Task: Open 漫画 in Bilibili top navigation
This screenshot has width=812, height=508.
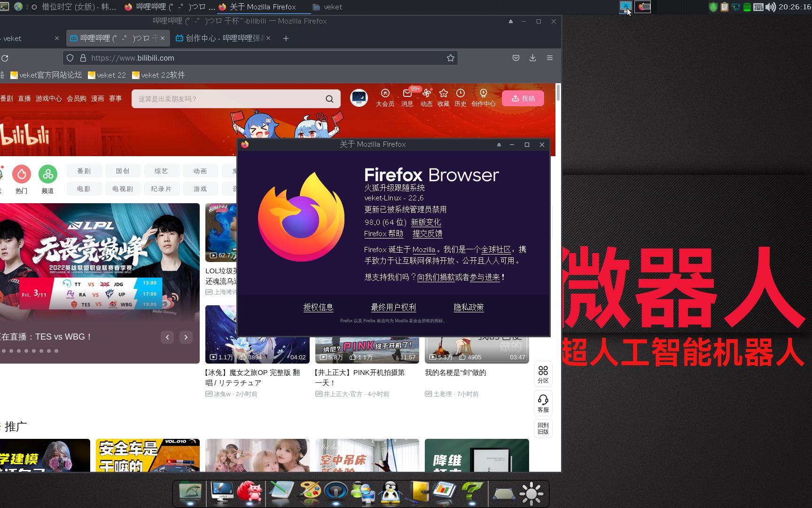Action: tap(98, 98)
